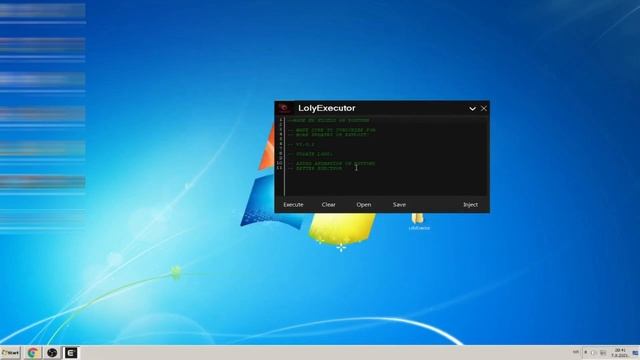Close the LolyExecutor window
The height and width of the screenshot is (360, 640).
pos(484,108)
